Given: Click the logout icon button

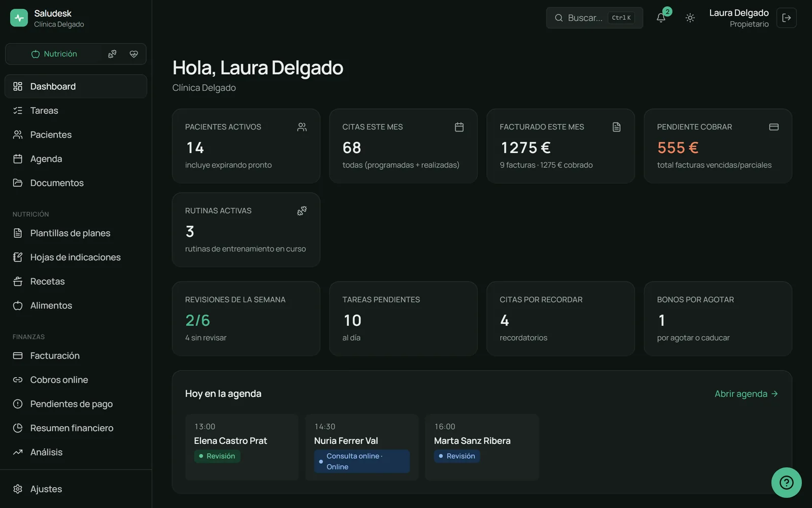Looking at the screenshot, I should point(786,18).
